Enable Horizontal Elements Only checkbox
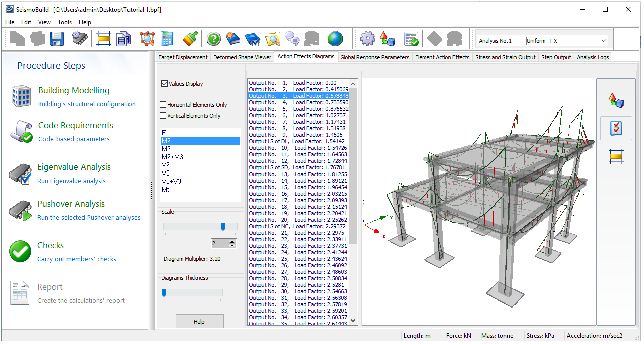 [x=163, y=105]
